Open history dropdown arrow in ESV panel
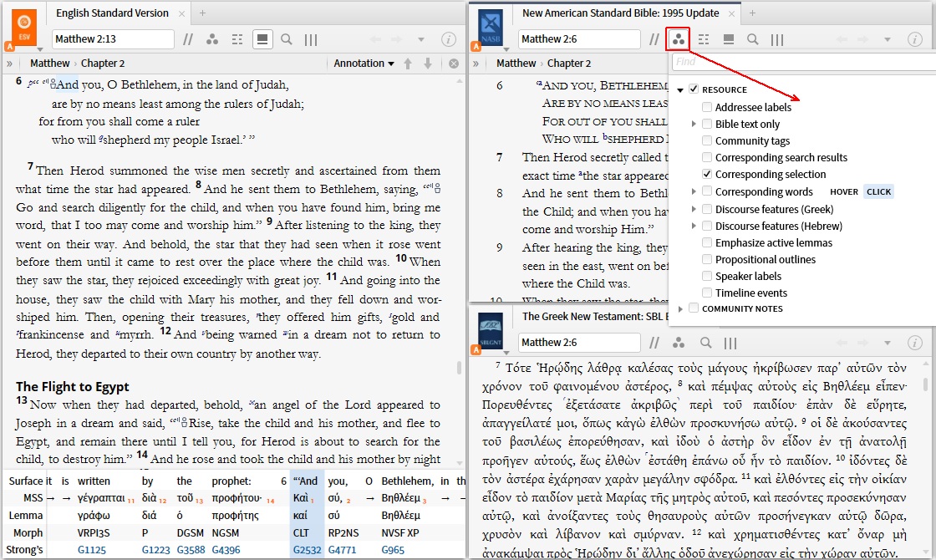The height and width of the screenshot is (560, 936). [421, 39]
